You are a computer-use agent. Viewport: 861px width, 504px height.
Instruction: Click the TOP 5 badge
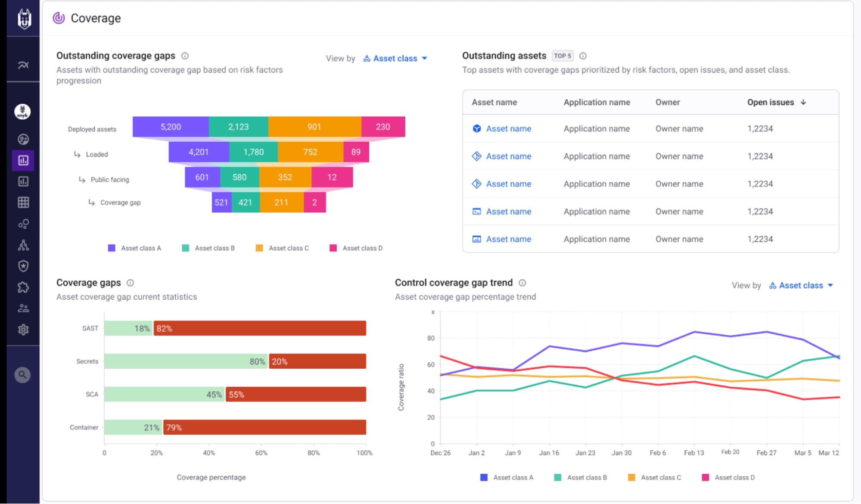coord(563,56)
